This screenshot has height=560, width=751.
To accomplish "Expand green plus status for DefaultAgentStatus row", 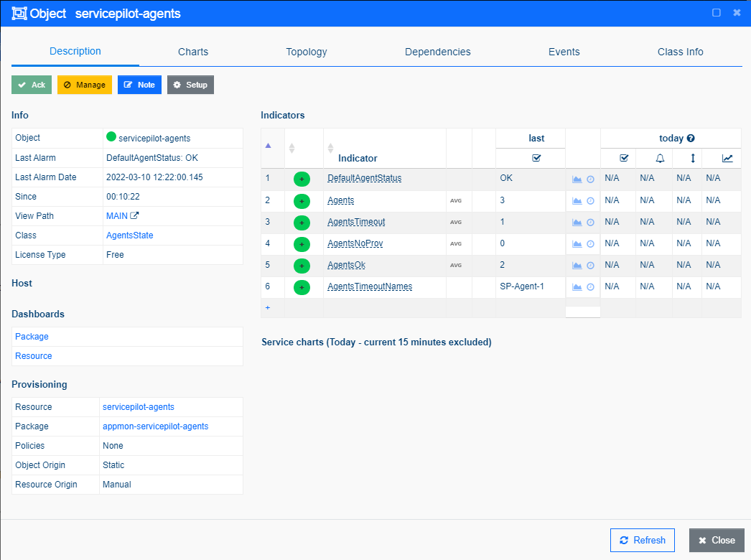I will click(x=302, y=179).
